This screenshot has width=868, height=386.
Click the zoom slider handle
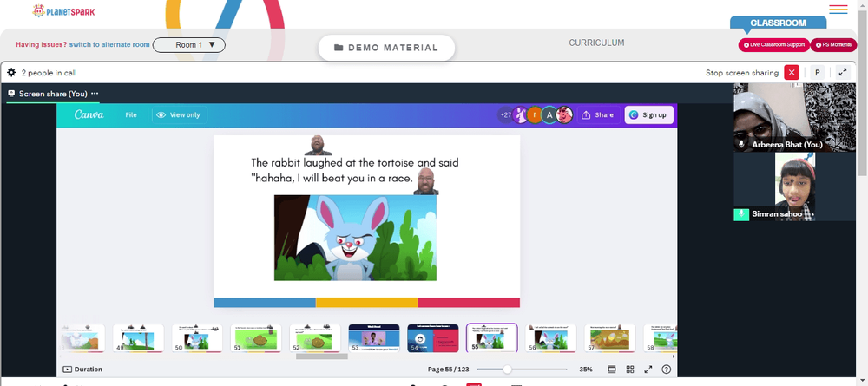tap(507, 370)
